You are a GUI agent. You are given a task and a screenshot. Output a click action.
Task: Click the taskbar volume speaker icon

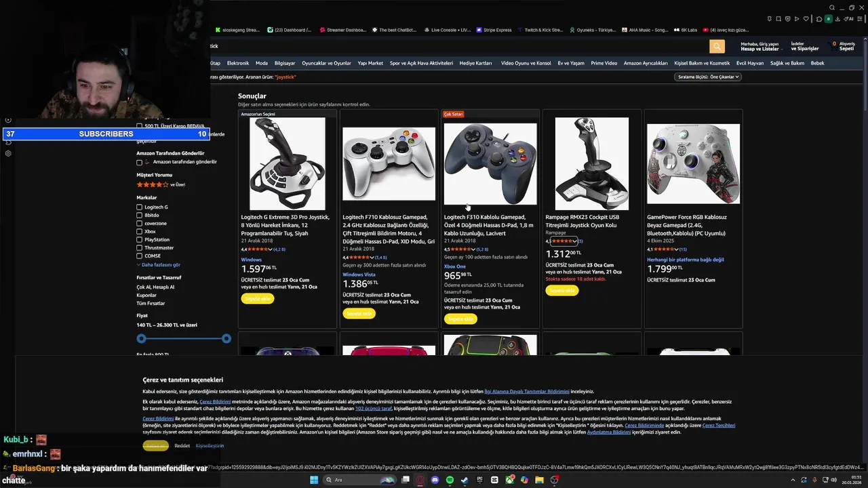(834, 480)
